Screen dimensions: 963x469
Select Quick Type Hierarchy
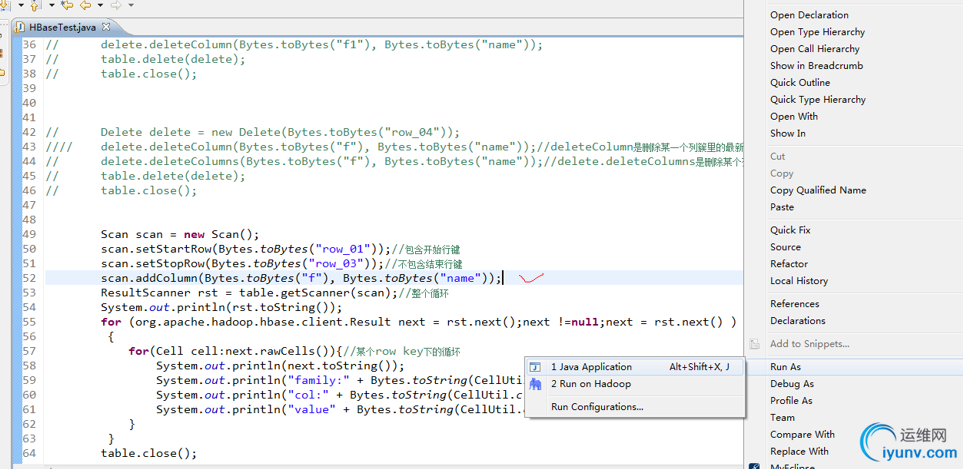pyautogui.click(x=818, y=99)
